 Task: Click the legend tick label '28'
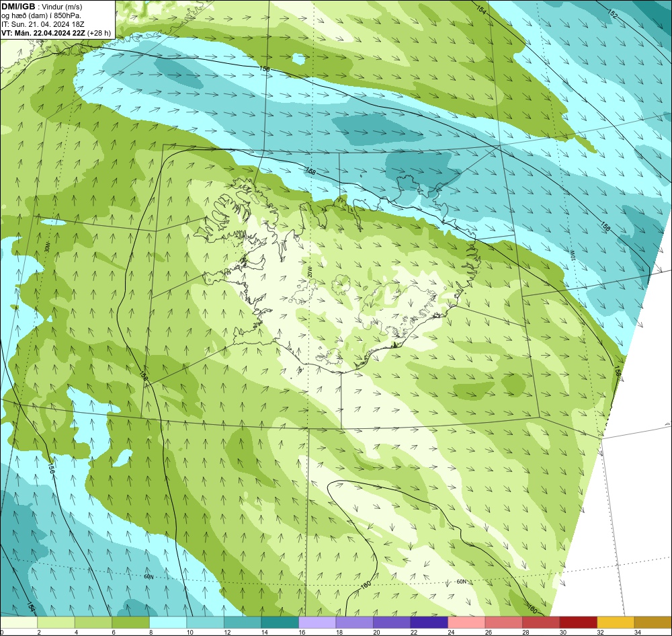pos(526,632)
